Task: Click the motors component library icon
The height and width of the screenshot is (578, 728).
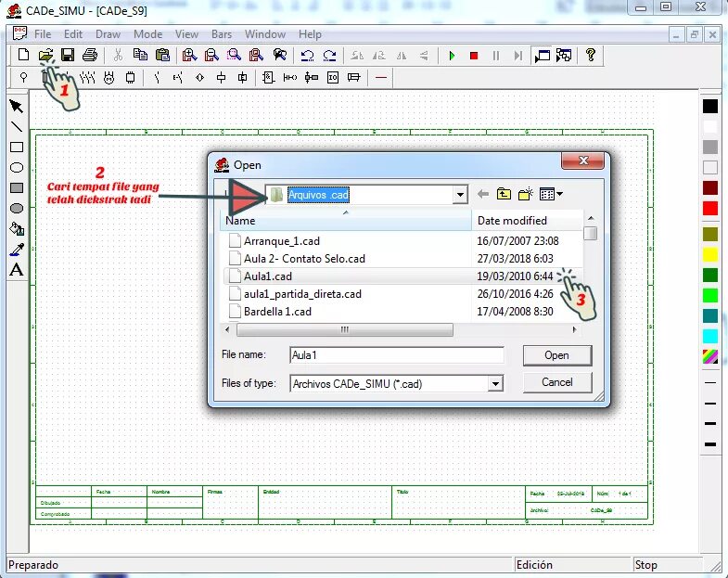Action: [109, 78]
